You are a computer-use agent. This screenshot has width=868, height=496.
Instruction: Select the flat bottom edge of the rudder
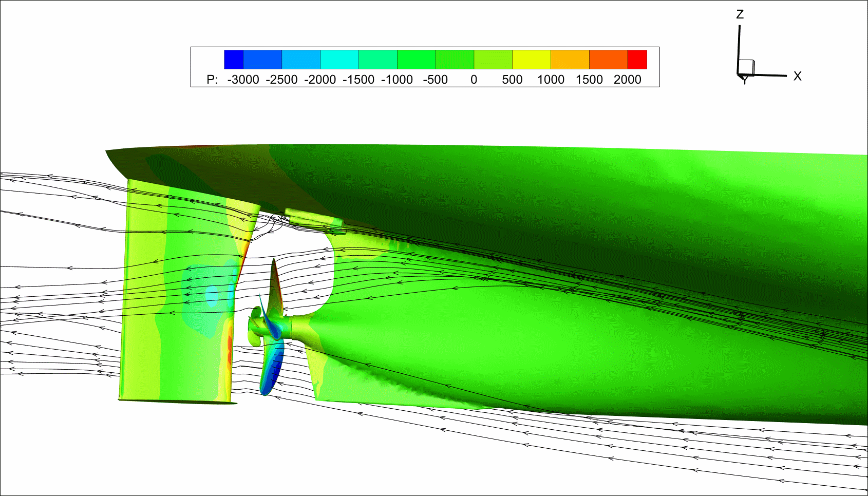coord(177,401)
